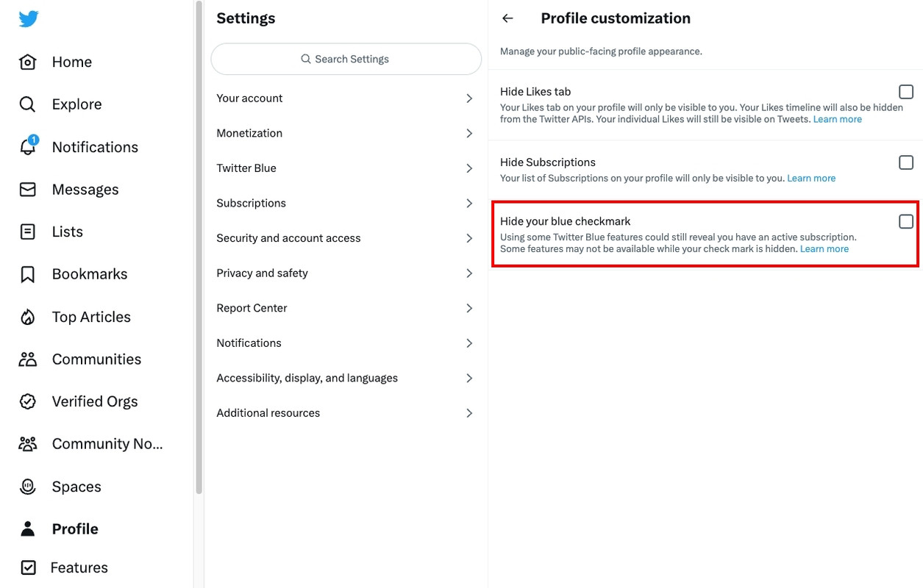Open Top Articles flame icon
Image resolution: width=923 pixels, height=588 pixels.
[27, 317]
